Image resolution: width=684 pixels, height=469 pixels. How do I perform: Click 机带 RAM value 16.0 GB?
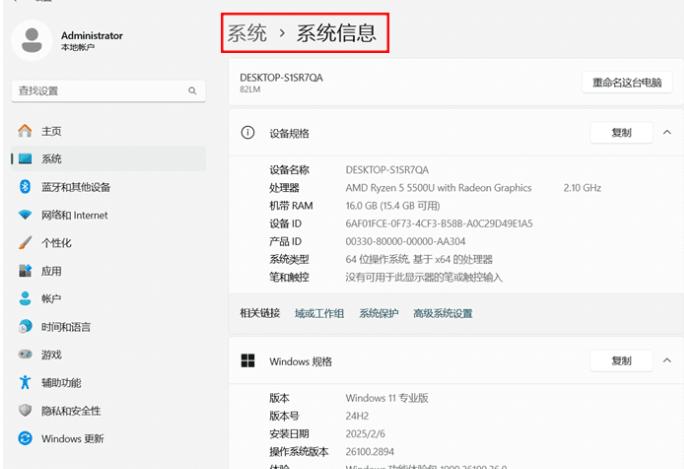pyautogui.click(x=393, y=205)
